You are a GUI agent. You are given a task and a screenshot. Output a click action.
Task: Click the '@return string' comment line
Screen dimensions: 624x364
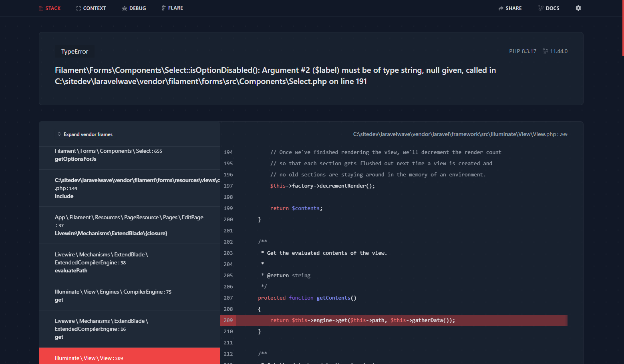click(286, 276)
